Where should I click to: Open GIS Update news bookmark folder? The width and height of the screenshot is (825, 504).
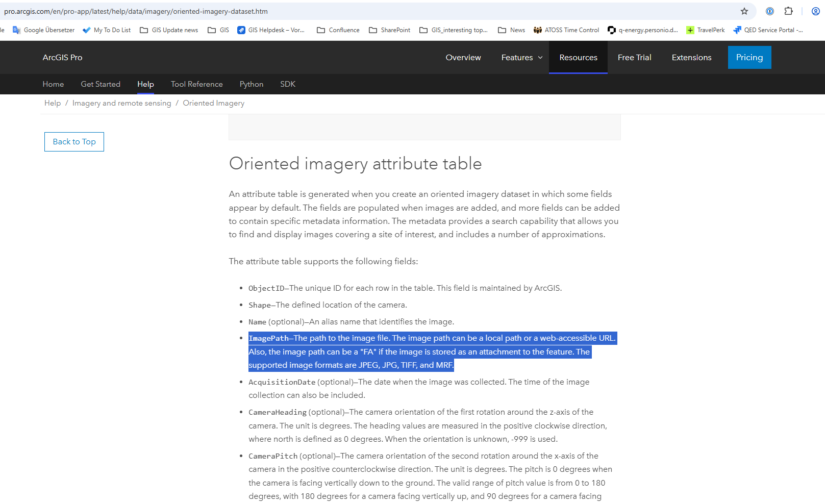tap(169, 30)
